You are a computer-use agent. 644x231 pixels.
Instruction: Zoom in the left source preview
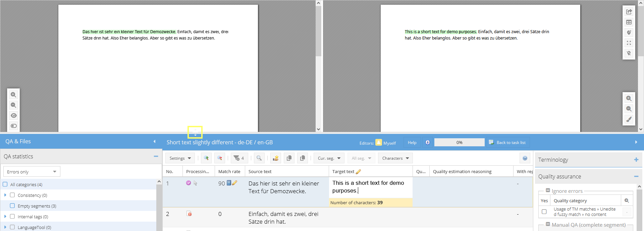(13, 95)
